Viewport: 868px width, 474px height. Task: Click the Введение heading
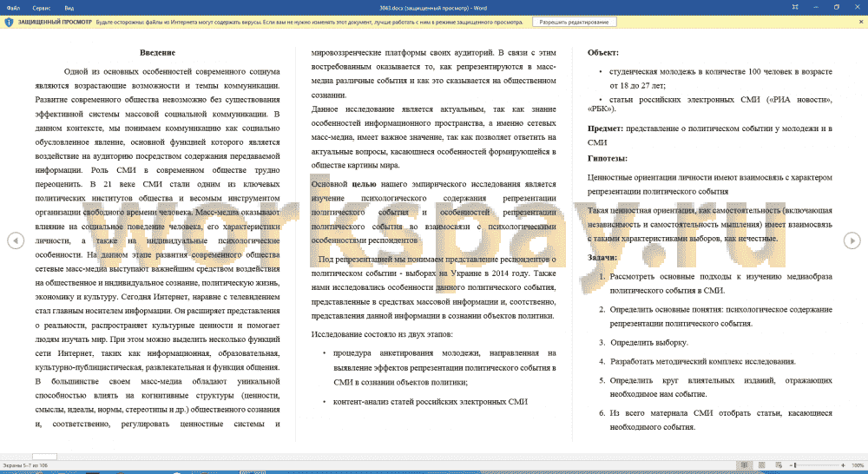click(x=157, y=53)
